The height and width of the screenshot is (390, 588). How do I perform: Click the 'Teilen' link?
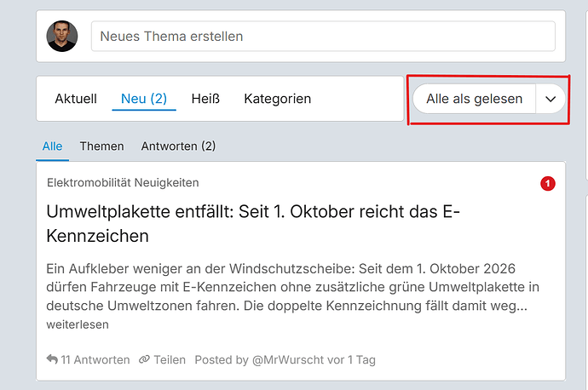[170, 360]
